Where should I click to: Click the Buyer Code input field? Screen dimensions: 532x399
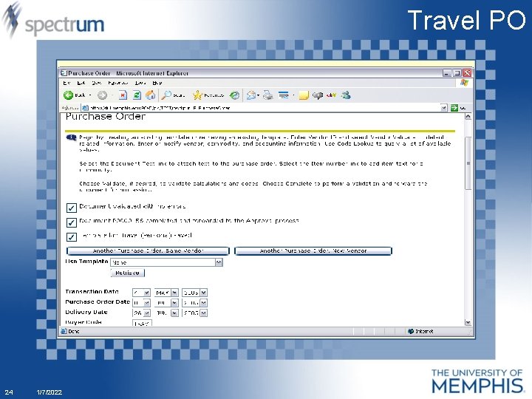[142, 323]
